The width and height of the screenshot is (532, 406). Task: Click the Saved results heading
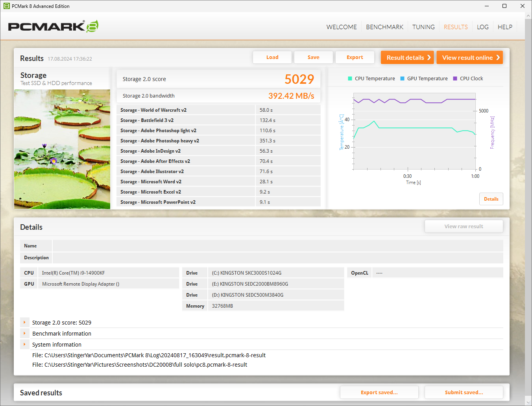pos(41,393)
